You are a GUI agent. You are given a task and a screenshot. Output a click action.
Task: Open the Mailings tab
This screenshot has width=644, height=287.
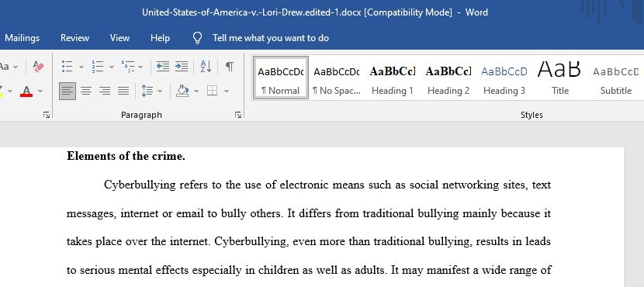tap(23, 38)
